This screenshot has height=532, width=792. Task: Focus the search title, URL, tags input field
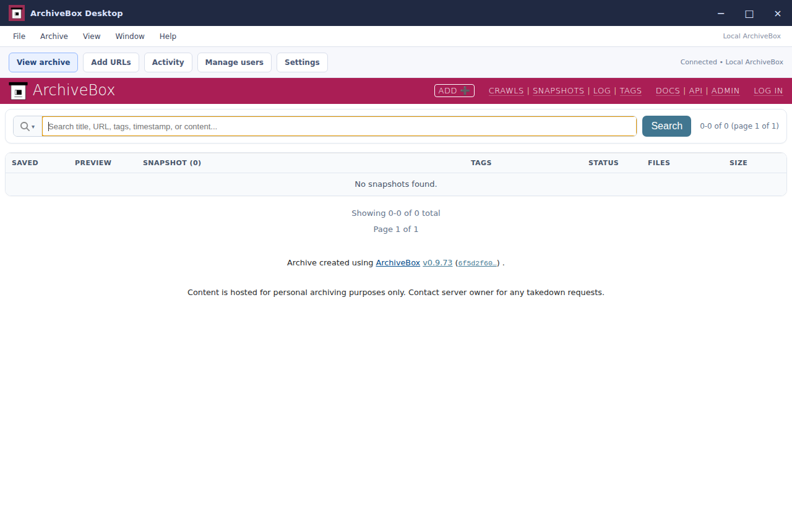point(339,126)
